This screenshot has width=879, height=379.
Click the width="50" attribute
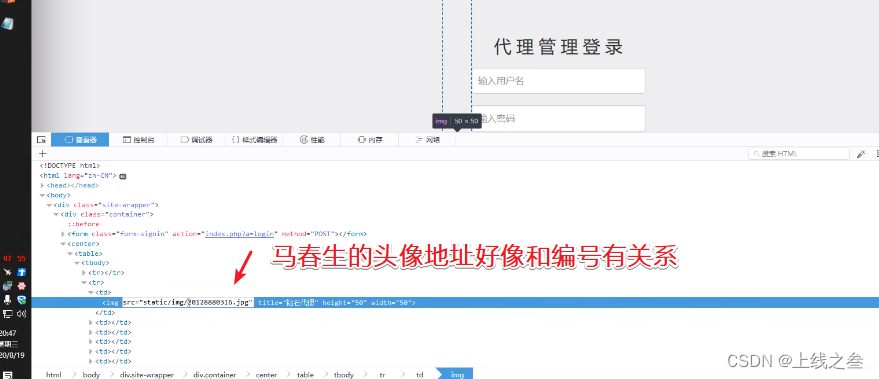(x=391, y=303)
